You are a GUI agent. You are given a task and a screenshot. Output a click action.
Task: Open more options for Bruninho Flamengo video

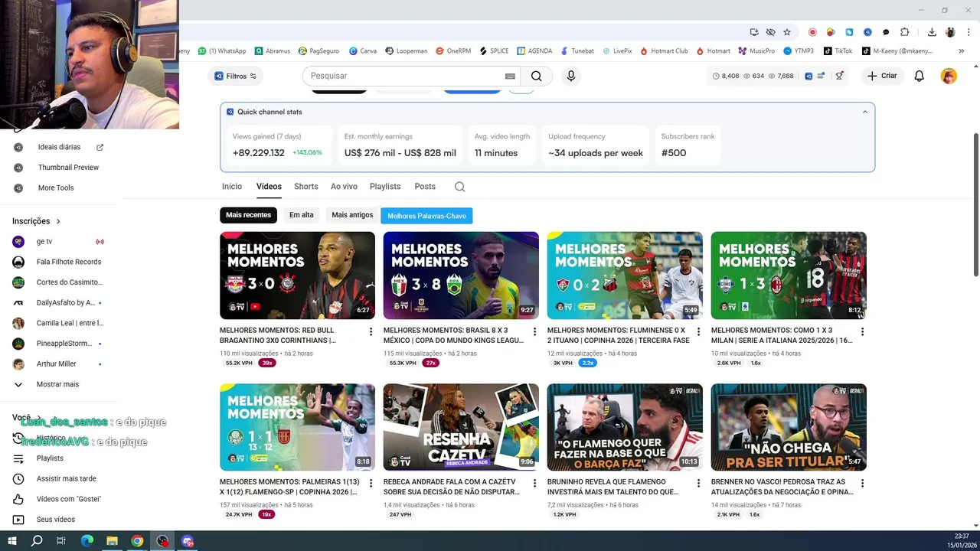(699, 484)
